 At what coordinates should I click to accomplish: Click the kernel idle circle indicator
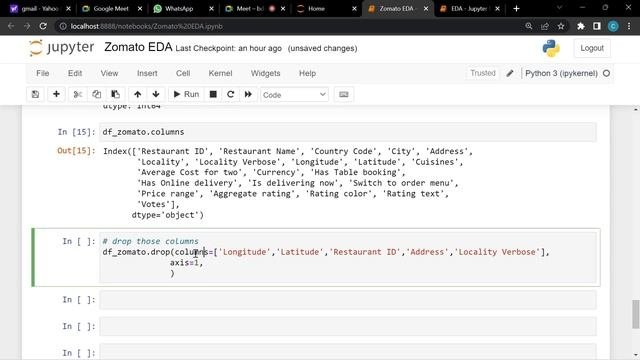pyautogui.click(x=607, y=73)
